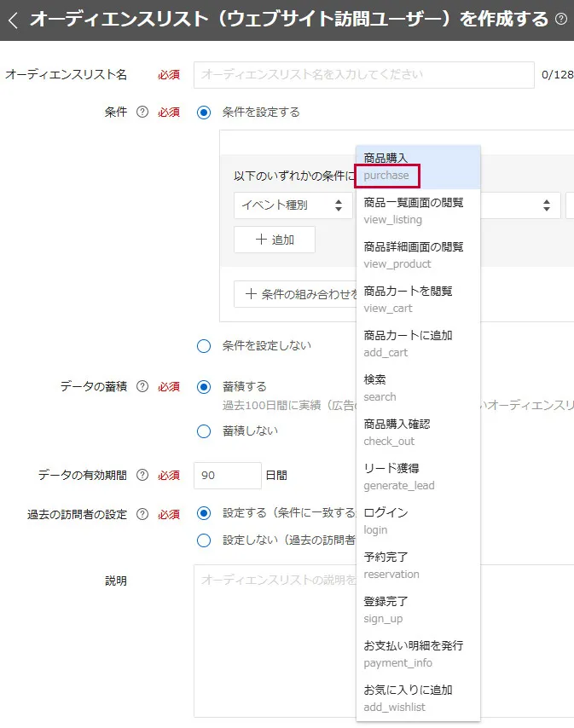Choose the 蓄積しない radio option

[204, 431]
